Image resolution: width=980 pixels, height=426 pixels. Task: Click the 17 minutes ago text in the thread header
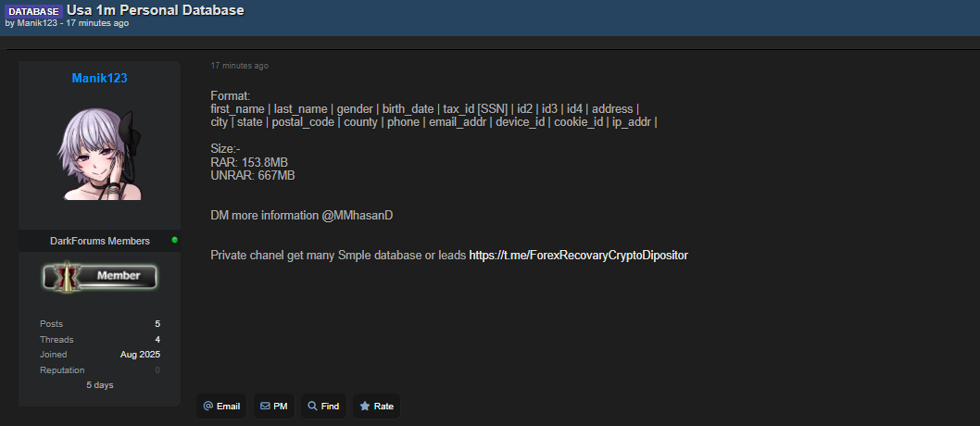97,23
